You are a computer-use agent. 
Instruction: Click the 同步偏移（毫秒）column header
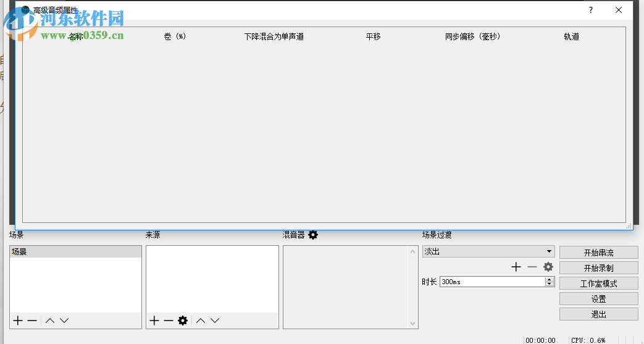pos(473,36)
